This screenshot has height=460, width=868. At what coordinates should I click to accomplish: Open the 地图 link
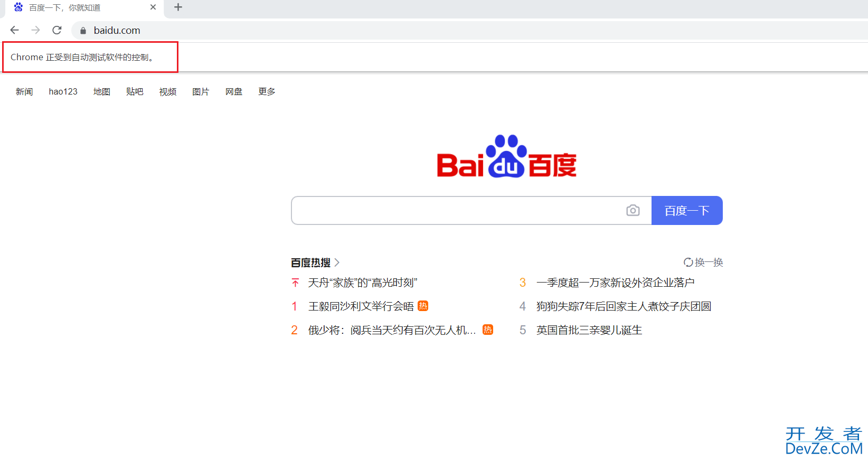pyautogui.click(x=102, y=92)
